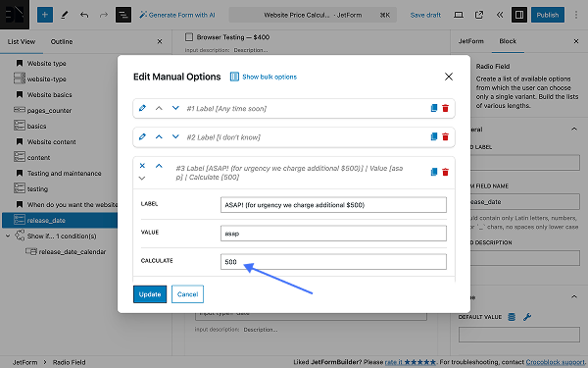Screen dimensions: 588x368
Task: Click Show bulk options
Action: click(x=264, y=77)
